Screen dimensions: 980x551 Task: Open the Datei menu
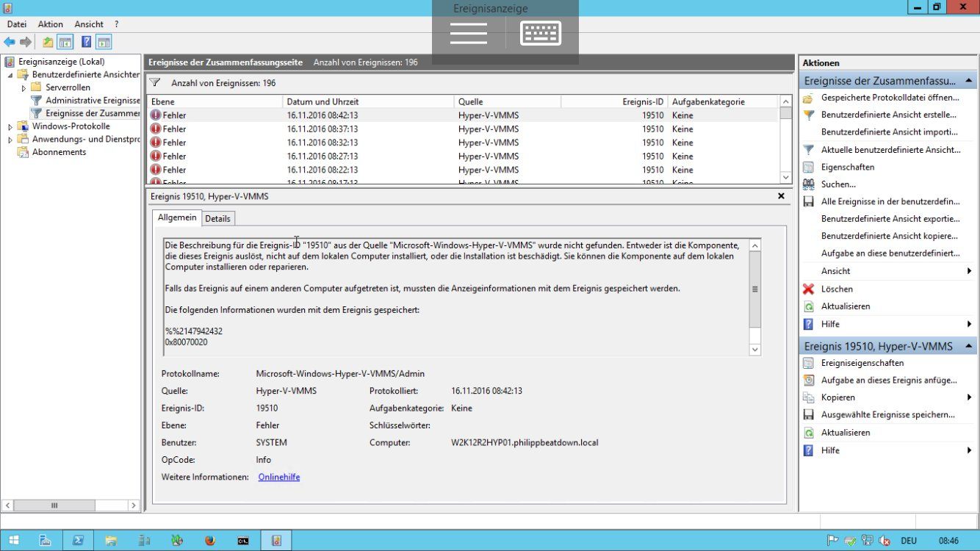17,24
